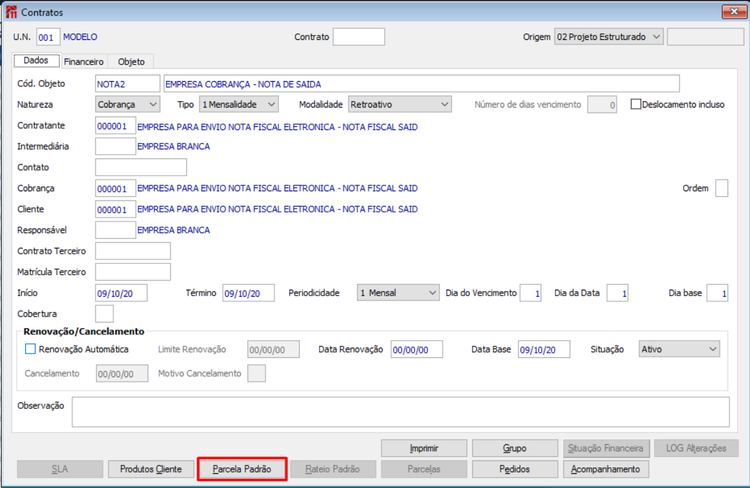This screenshot has height=488, width=750.
Task: Open the Tipo Mensalidade dropdown
Action: coord(239,104)
